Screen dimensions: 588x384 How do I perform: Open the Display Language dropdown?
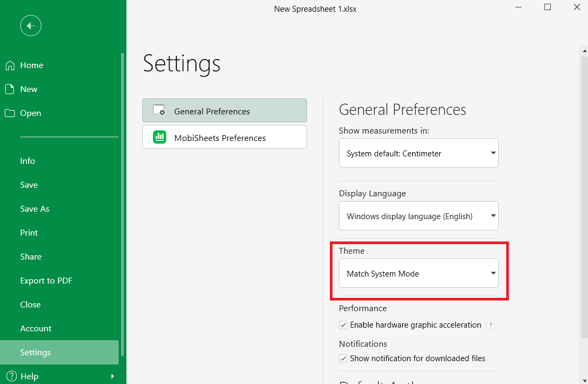tap(419, 216)
